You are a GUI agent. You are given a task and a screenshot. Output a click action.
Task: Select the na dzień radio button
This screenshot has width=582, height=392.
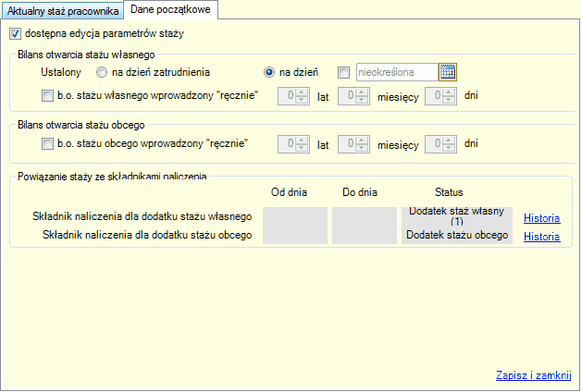(x=268, y=72)
